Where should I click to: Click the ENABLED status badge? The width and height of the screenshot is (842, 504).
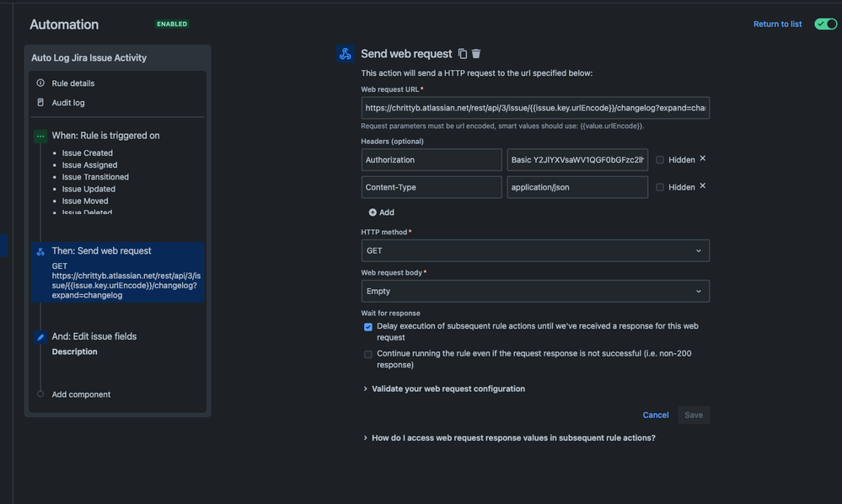pos(172,24)
